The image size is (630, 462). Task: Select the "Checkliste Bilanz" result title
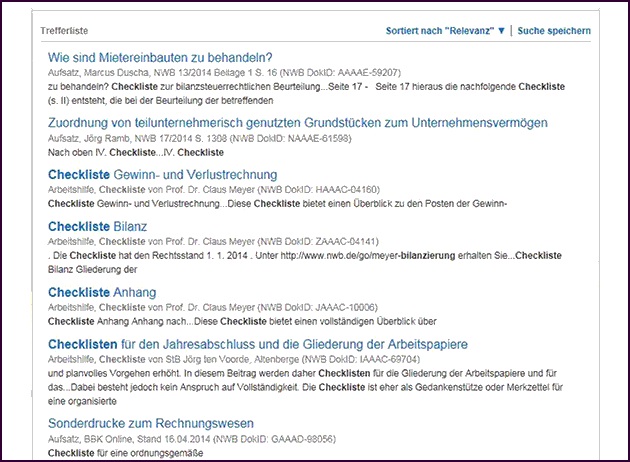(97, 227)
